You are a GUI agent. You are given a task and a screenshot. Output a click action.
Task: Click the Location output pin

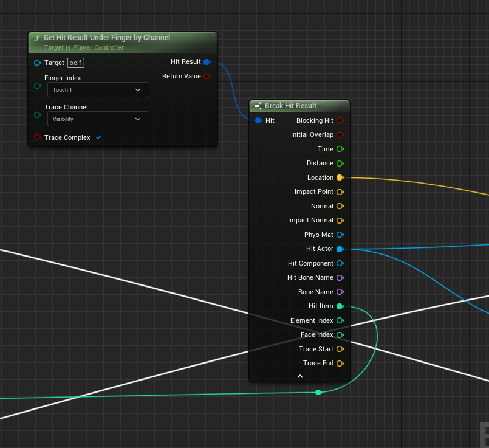click(x=340, y=177)
